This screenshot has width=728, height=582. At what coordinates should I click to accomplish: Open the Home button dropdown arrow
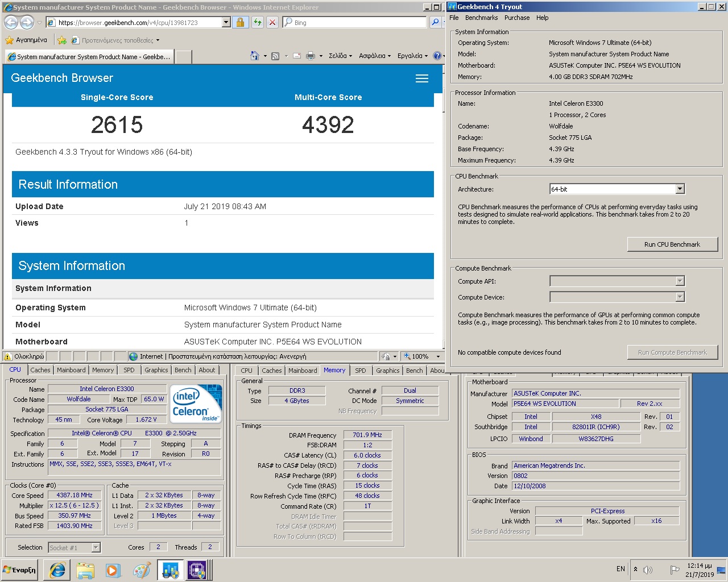click(265, 56)
